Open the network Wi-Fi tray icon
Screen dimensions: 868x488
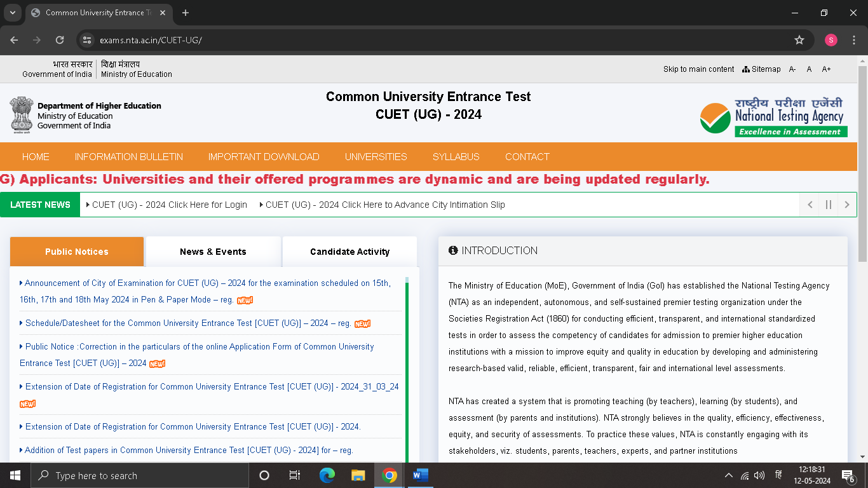click(x=744, y=475)
